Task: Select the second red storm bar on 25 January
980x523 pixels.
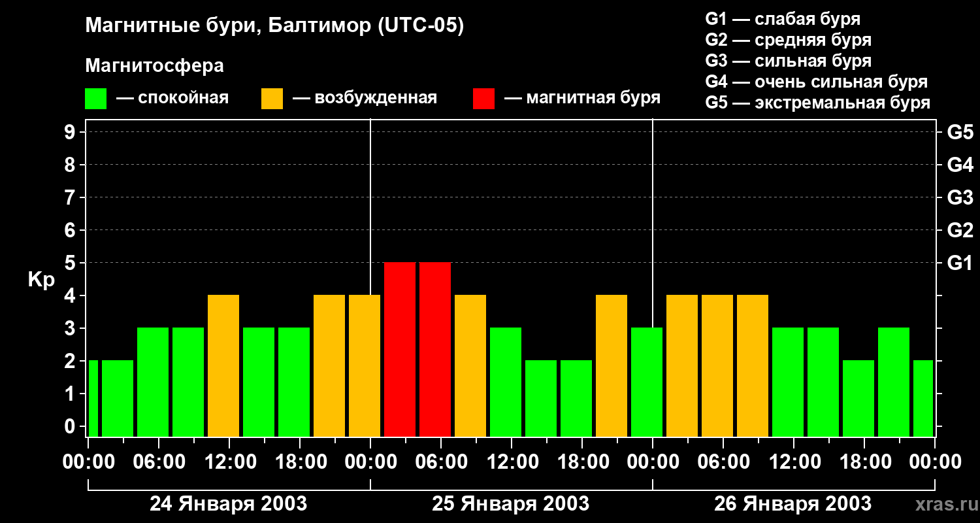Action: pos(435,349)
